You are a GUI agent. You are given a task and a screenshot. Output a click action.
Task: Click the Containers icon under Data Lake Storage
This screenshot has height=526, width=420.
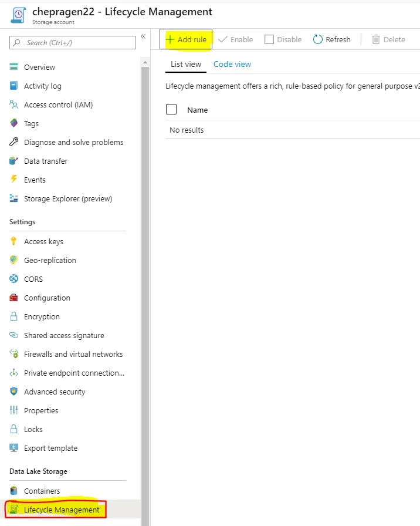click(13, 490)
